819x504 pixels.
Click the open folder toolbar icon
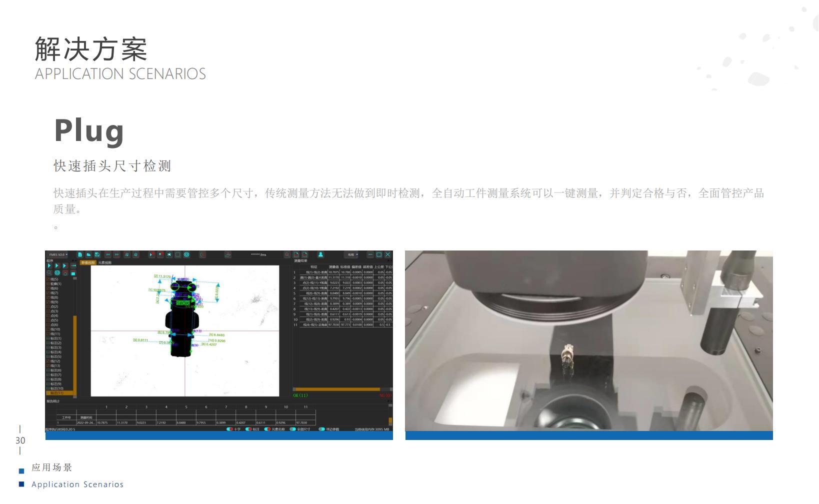pos(88,254)
